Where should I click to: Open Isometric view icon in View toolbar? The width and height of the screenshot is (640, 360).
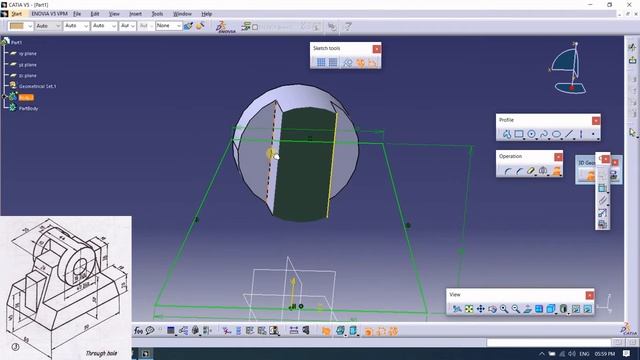click(x=551, y=309)
